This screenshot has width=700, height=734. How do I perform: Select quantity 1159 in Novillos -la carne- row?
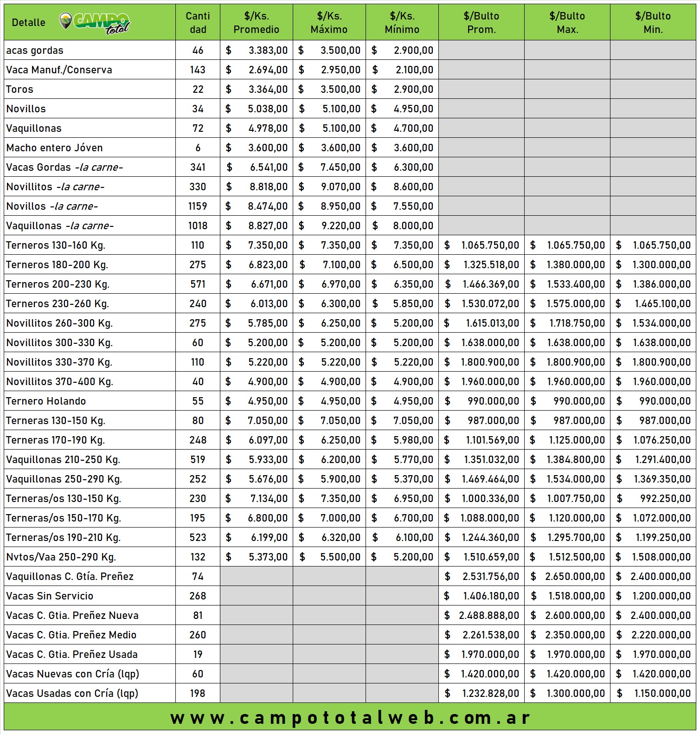[x=198, y=206]
